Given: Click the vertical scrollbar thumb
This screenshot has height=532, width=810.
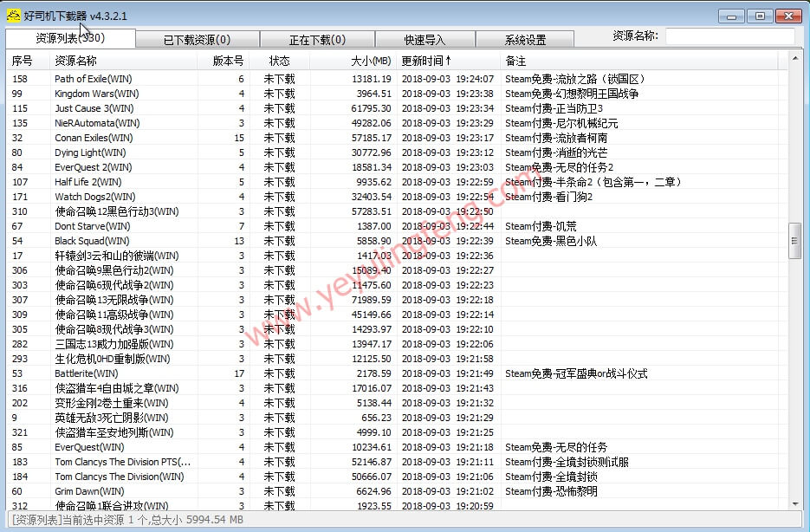Looking at the screenshot, I should coord(795,241).
